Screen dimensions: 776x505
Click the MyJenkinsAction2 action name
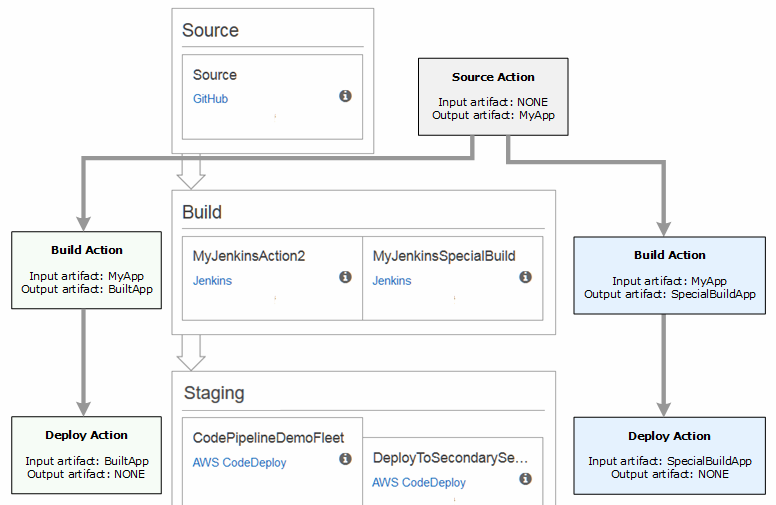[x=249, y=256]
